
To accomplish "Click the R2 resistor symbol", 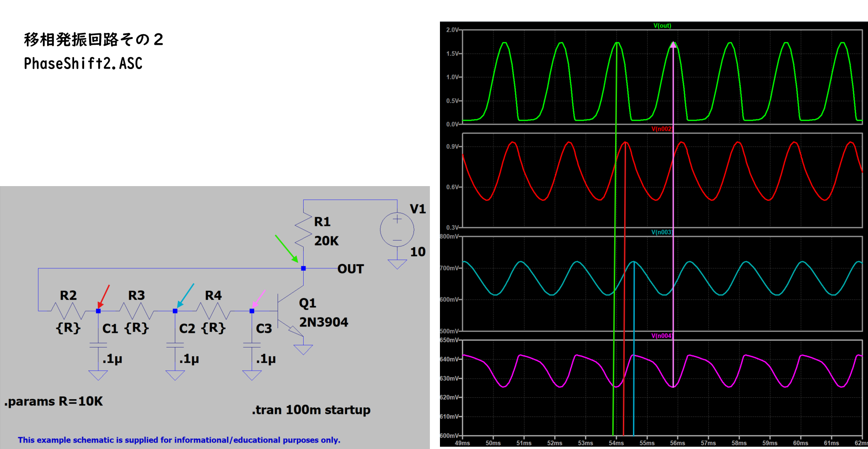I will click(68, 311).
